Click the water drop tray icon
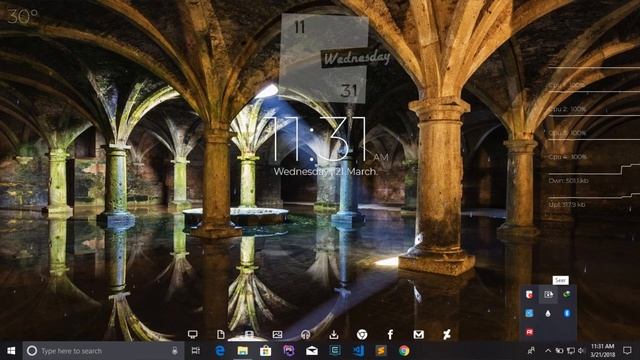The width and height of the screenshot is (640, 360). coord(548,313)
